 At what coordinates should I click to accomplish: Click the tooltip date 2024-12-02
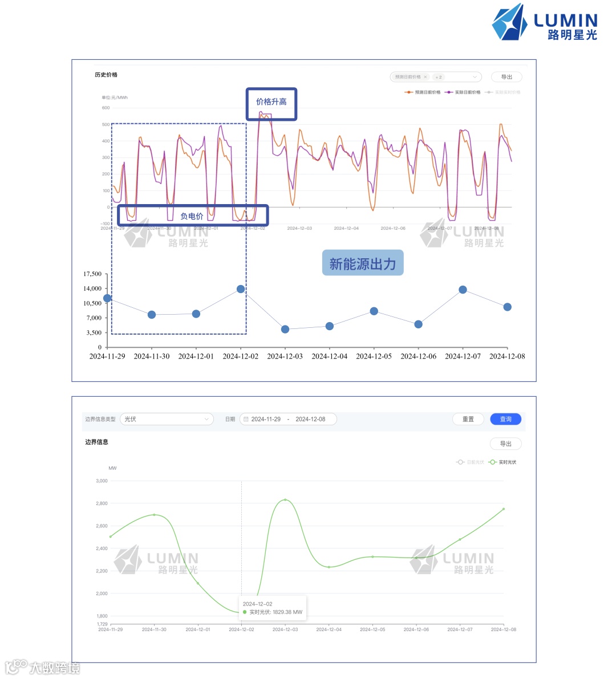(257, 604)
